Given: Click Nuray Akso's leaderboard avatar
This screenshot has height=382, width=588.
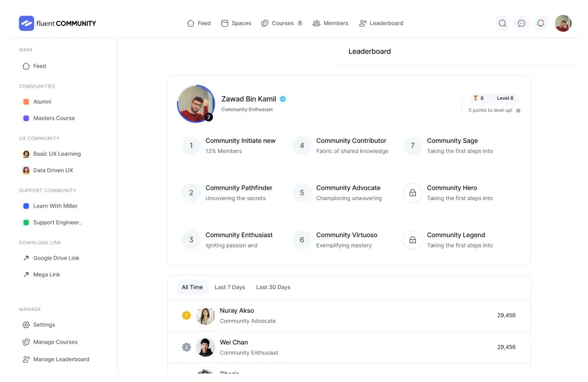Looking at the screenshot, I should point(206,316).
